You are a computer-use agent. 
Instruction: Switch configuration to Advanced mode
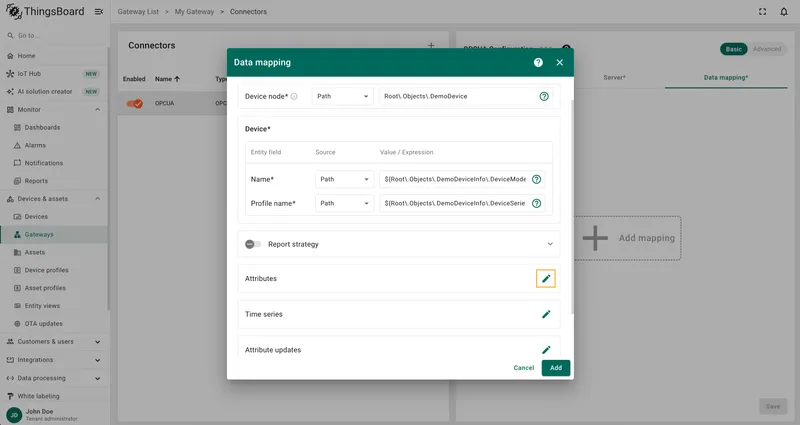pyautogui.click(x=767, y=49)
